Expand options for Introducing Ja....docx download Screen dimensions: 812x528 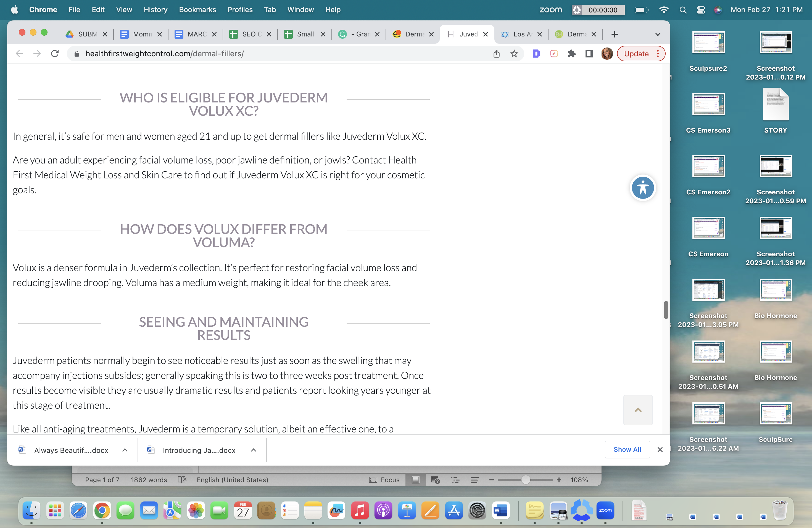tap(254, 450)
